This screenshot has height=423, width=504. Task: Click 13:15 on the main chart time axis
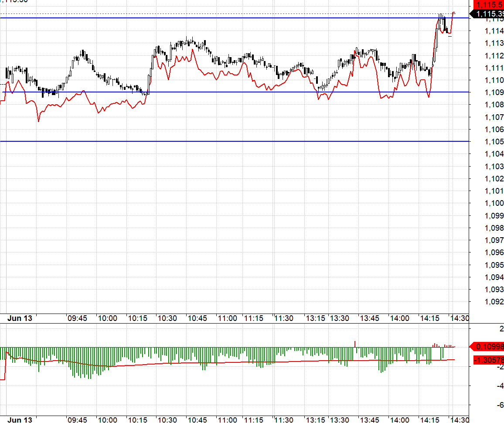point(315,318)
